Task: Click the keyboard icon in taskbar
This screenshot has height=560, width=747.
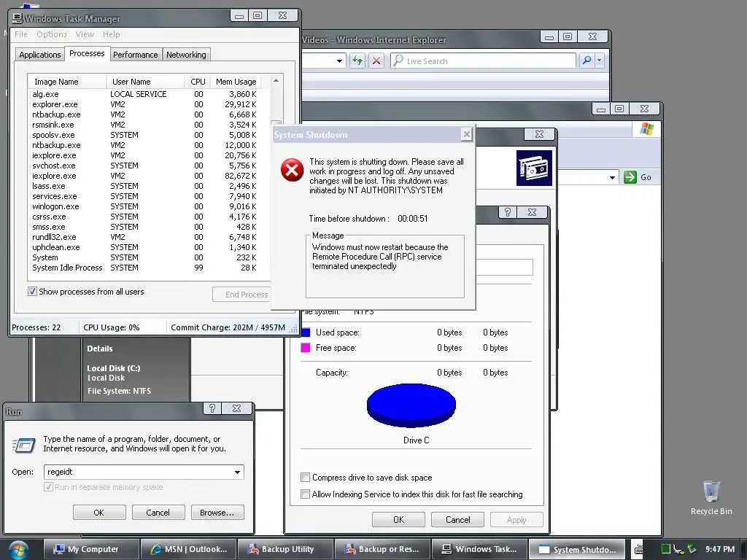Action: point(639,550)
